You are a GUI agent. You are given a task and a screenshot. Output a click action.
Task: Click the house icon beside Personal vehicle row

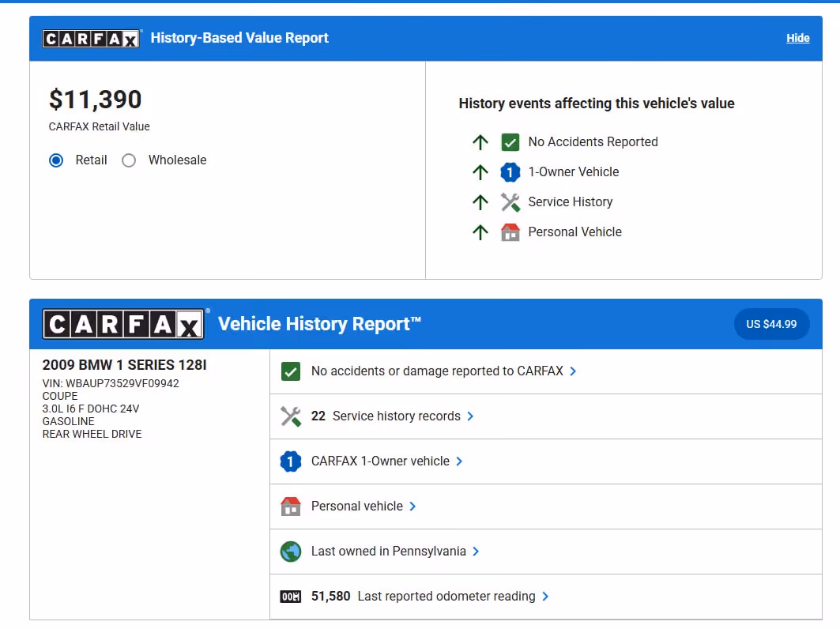point(290,507)
